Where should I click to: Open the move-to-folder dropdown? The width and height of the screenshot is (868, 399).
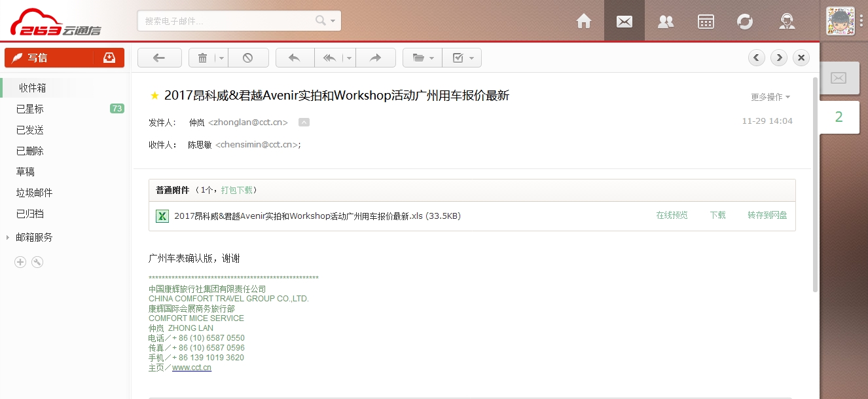click(x=422, y=58)
